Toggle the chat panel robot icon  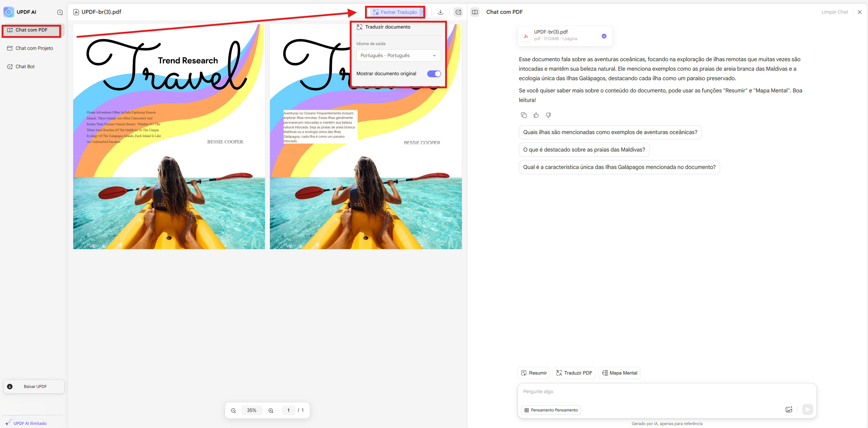tap(458, 12)
